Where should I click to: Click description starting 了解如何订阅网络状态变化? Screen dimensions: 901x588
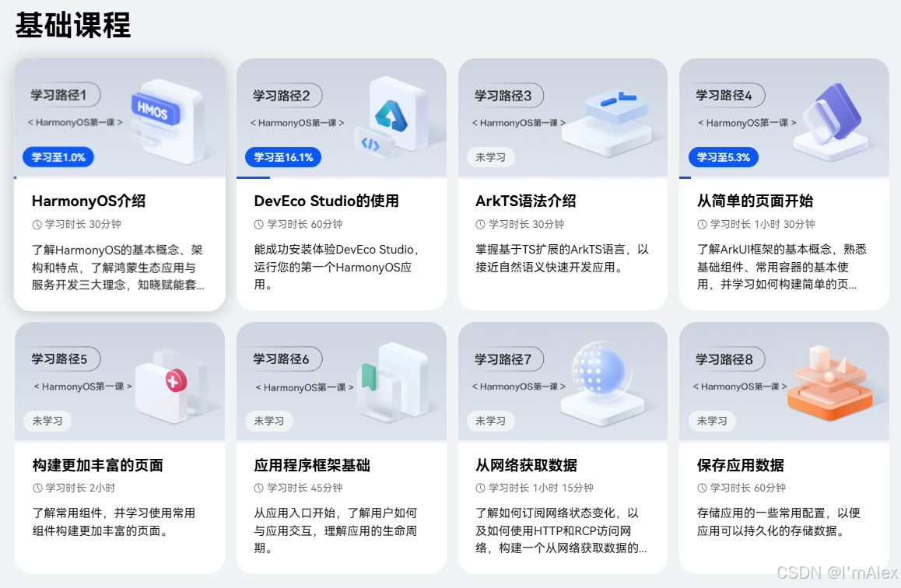tap(562, 530)
